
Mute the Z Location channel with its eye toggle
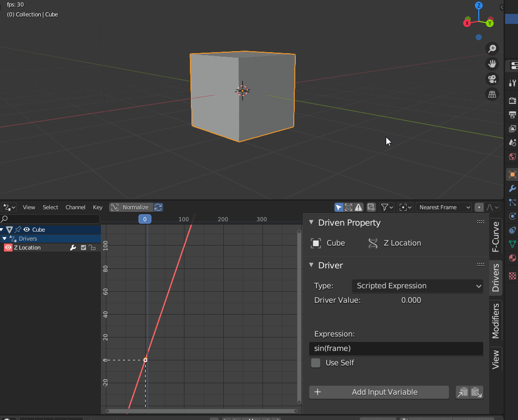coord(8,247)
